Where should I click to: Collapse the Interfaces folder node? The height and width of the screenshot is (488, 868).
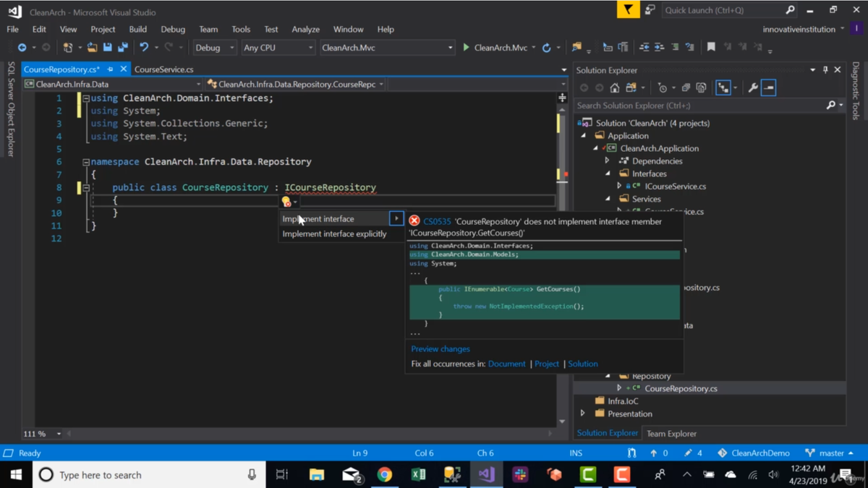[x=608, y=174]
